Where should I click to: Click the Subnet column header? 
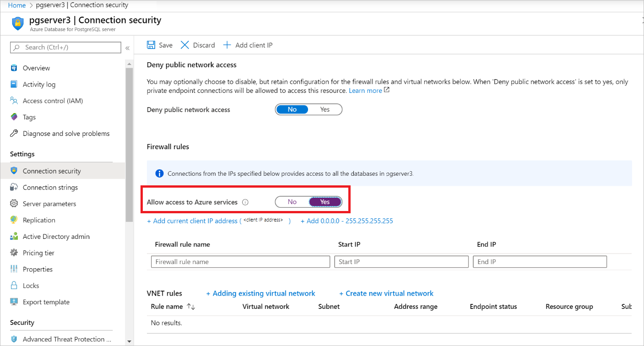point(329,307)
